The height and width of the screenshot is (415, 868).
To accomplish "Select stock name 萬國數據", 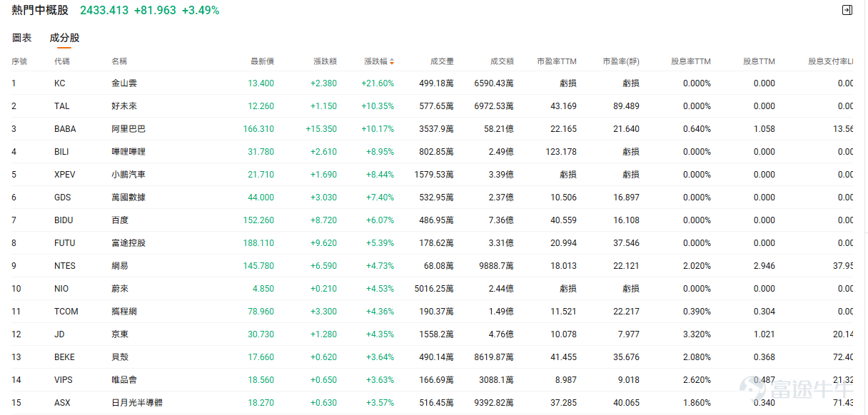I will click(x=128, y=198).
